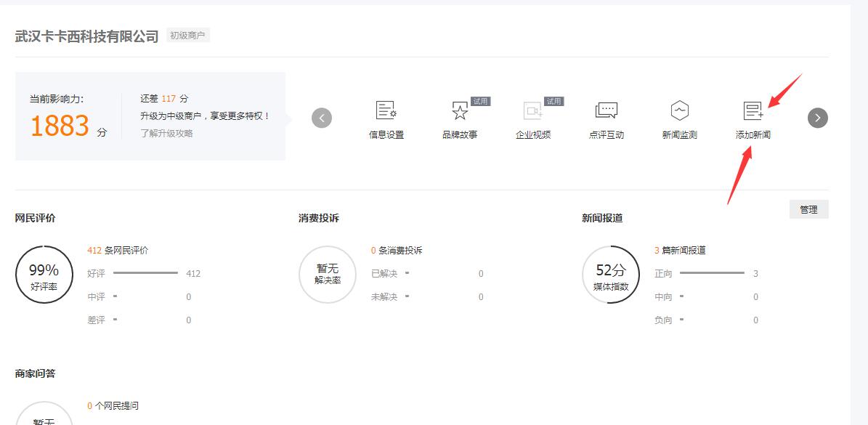This screenshot has height=425, width=868.
Task: Click the 品牌故事 label
Action: [460, 135]
